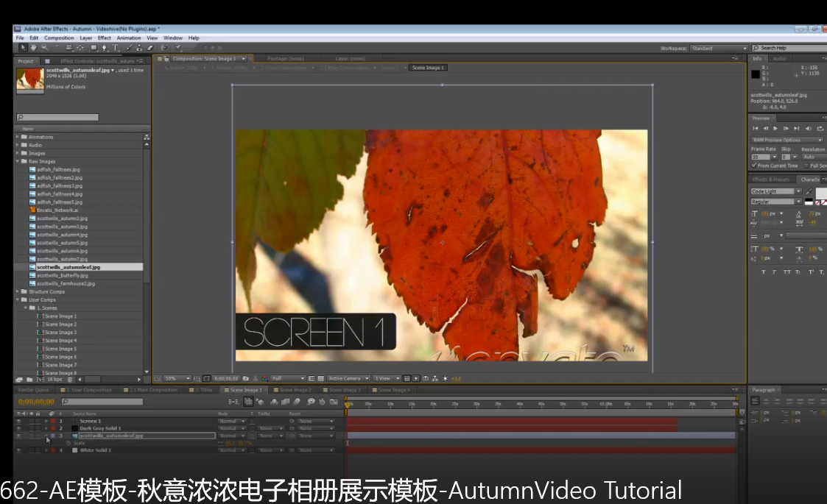This screenshot has height=504, width=827.
Task: Open blending Mode dropdown for Screen 1
Action: (232, 422)
